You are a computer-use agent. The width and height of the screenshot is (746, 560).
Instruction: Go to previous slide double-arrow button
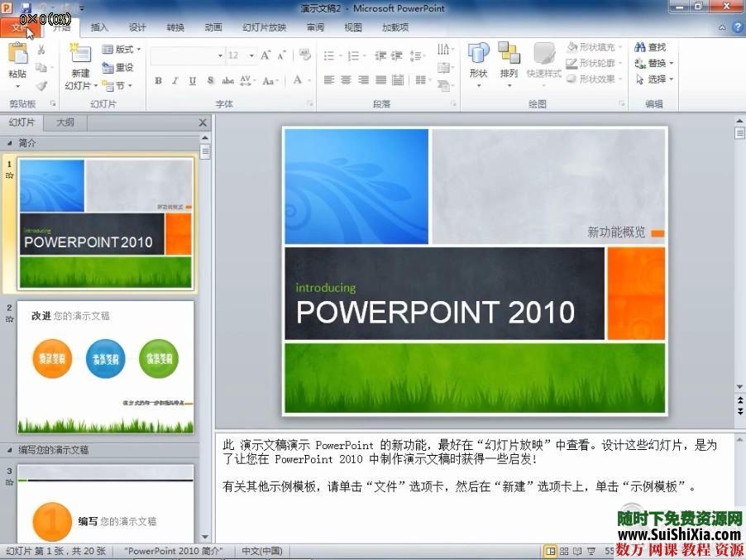(x=740, y=400)
